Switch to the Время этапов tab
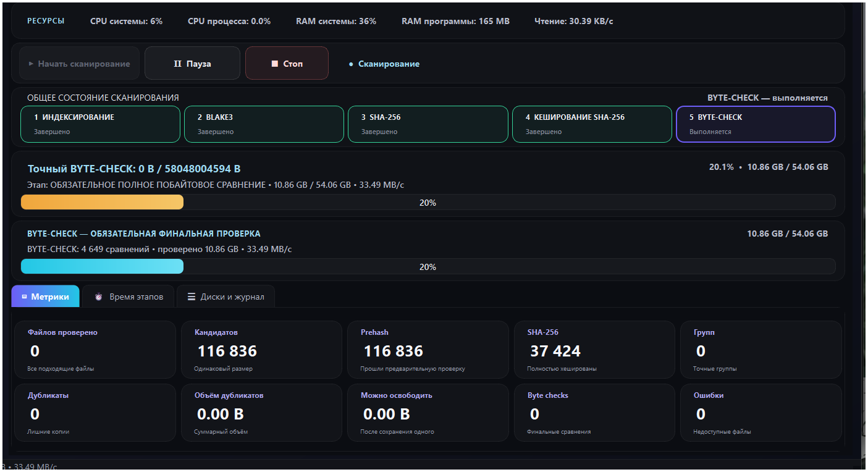868x472 pixels. coord(129,297)
